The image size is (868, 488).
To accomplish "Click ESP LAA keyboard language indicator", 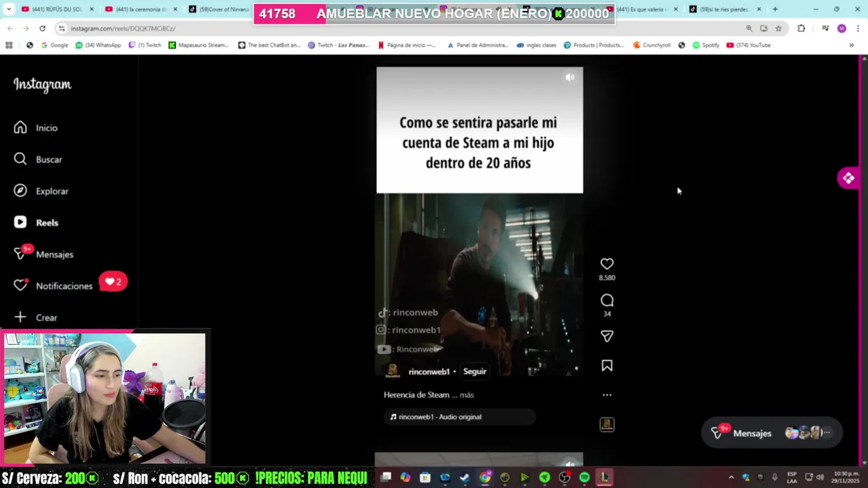I will click(x=791, y=477).
